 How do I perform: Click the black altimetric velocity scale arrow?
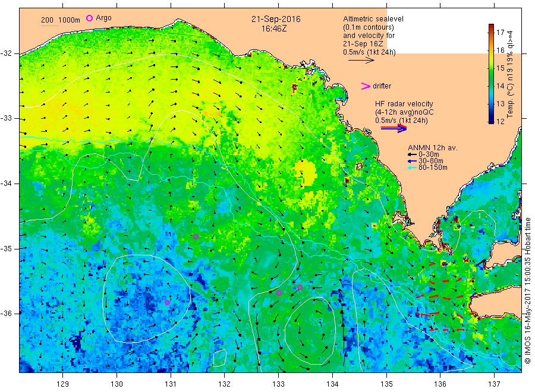pyautogui.click(x=361, y=61)
